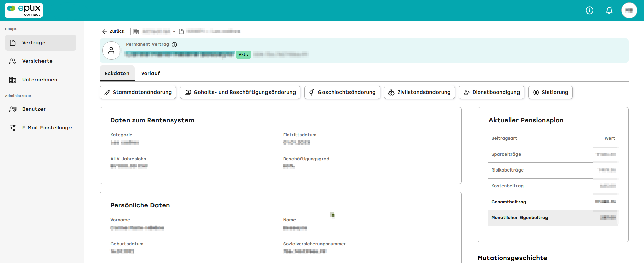Click the Name field label
644x263 pixels.
point(290,220)
